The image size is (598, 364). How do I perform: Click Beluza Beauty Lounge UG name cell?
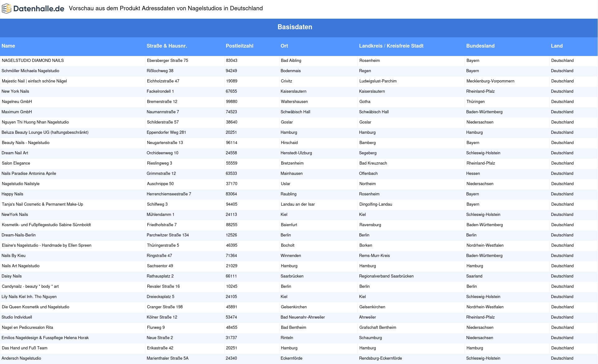point(45,133)
